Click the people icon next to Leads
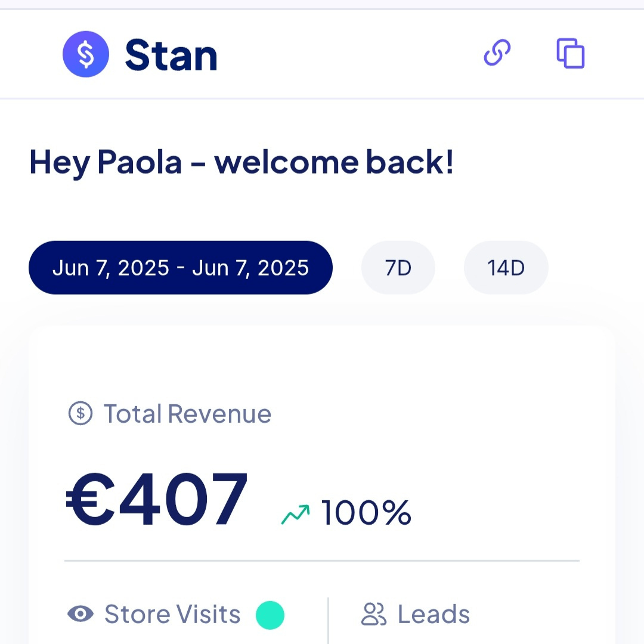Image resolution: width=644 pixels, height=644 pixels. tap(374, 615)
